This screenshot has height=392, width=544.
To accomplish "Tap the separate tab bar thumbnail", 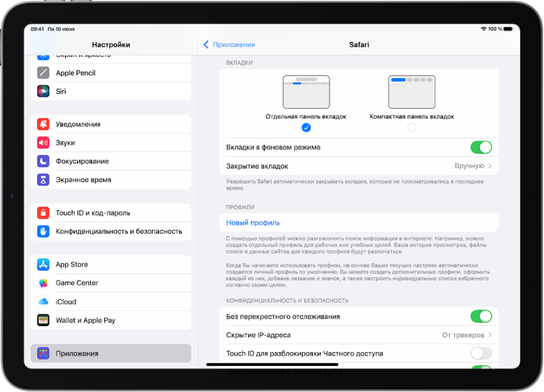I will coord(306,92).
